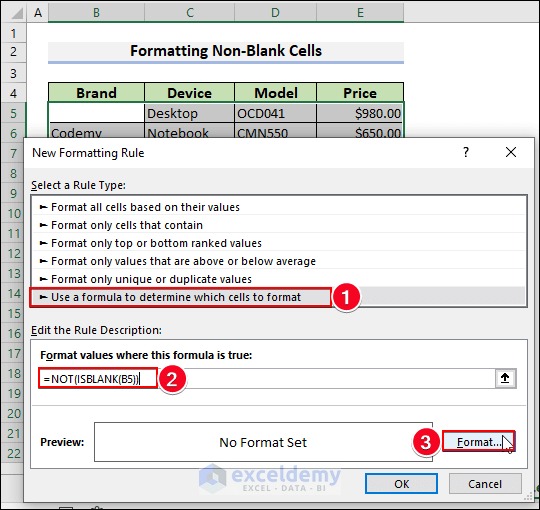
Task: Click the 'Desktop' cell
Action: tap(189, 113)
